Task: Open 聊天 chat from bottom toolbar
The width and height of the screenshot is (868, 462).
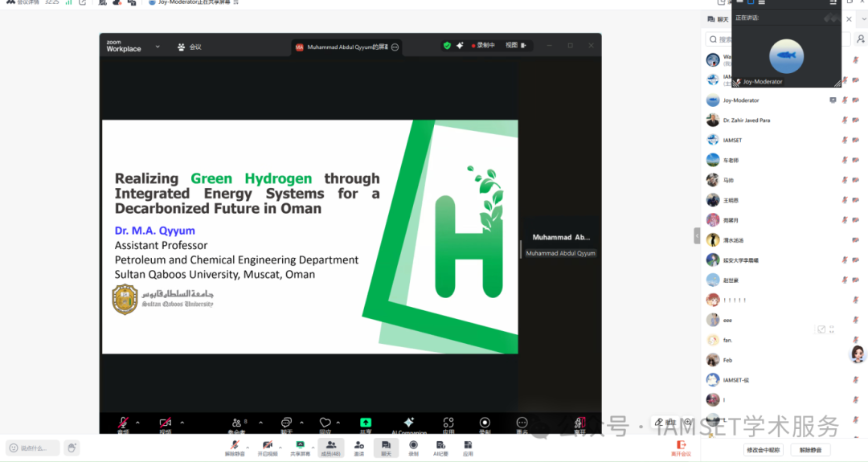Action: (386, 447)
